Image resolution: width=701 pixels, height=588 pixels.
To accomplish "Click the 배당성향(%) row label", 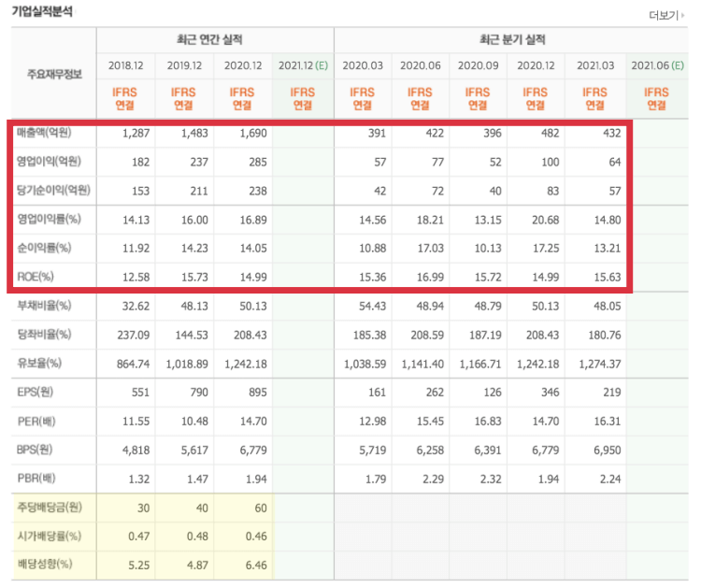I will pyautogui.click(x=45, y=564).
